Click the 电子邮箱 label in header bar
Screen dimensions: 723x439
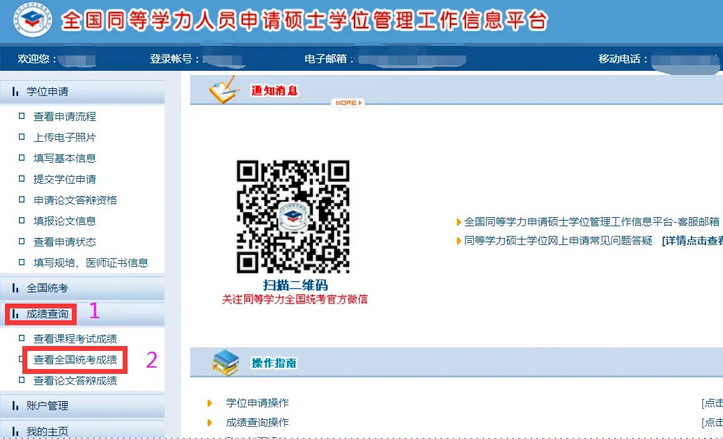click(x=329, y=59)
